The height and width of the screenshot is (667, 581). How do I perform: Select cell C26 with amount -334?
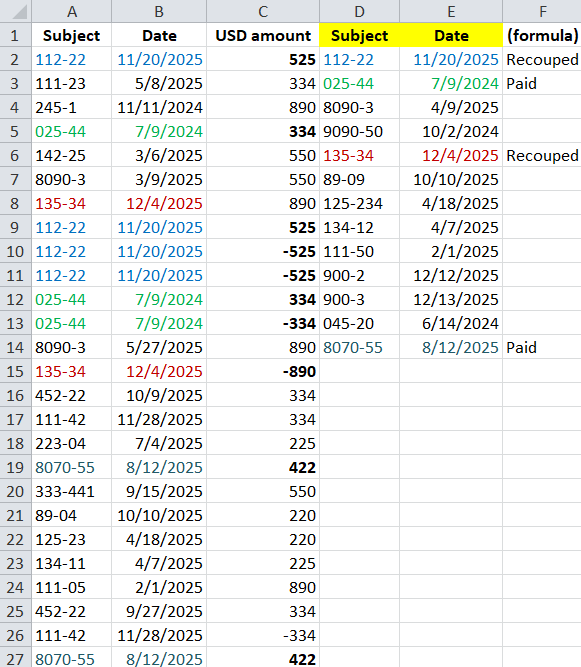tap(263, 636)
